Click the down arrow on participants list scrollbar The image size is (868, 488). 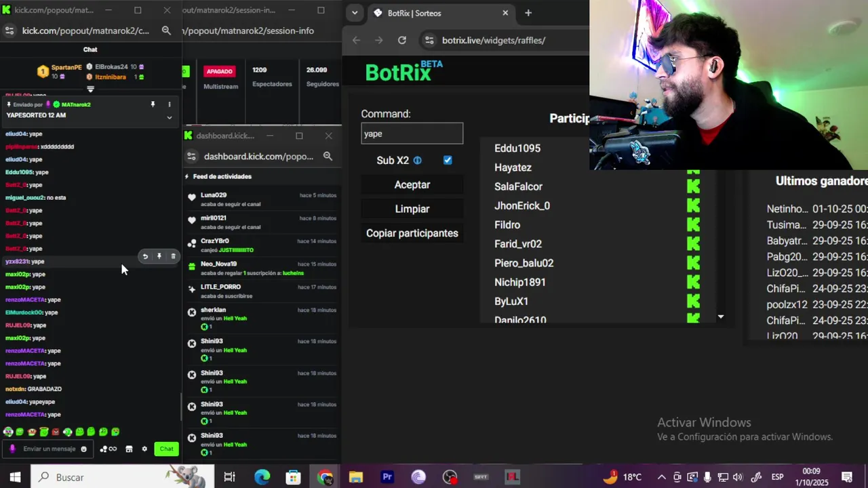pyautogui.click(x=721, y=317)
